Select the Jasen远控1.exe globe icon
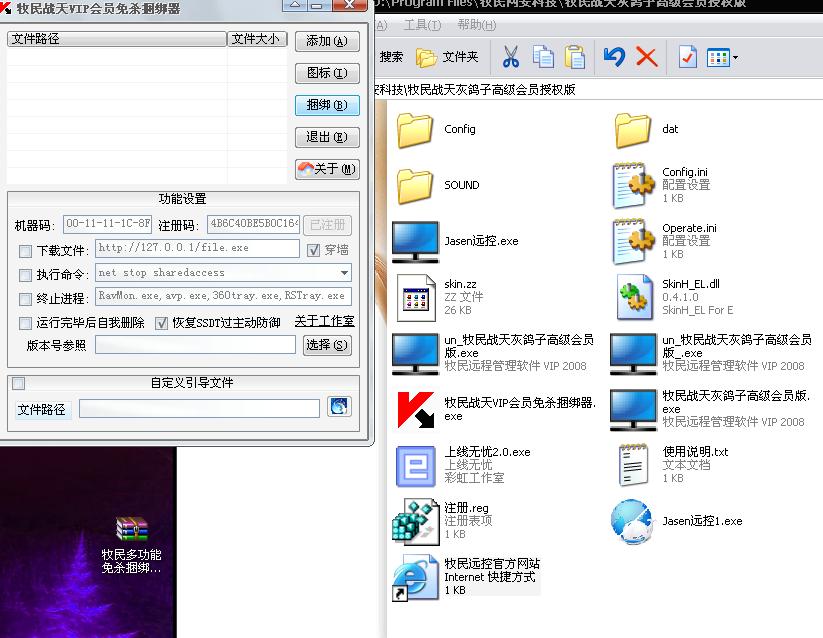This screenshot has height=638, width=823. pos(633,522)
